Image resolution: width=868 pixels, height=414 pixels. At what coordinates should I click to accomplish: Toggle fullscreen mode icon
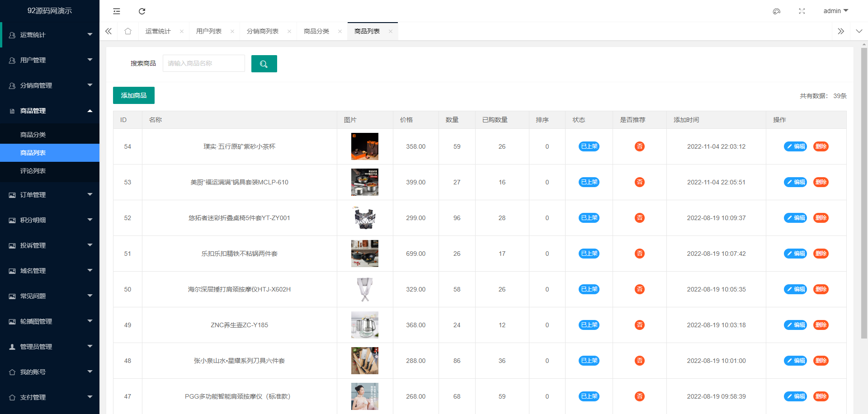point(802,11)
